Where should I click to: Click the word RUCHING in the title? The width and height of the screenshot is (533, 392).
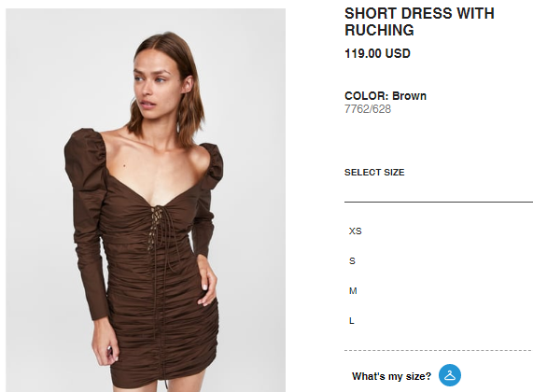pyautogui.click(x=379, y=30)
